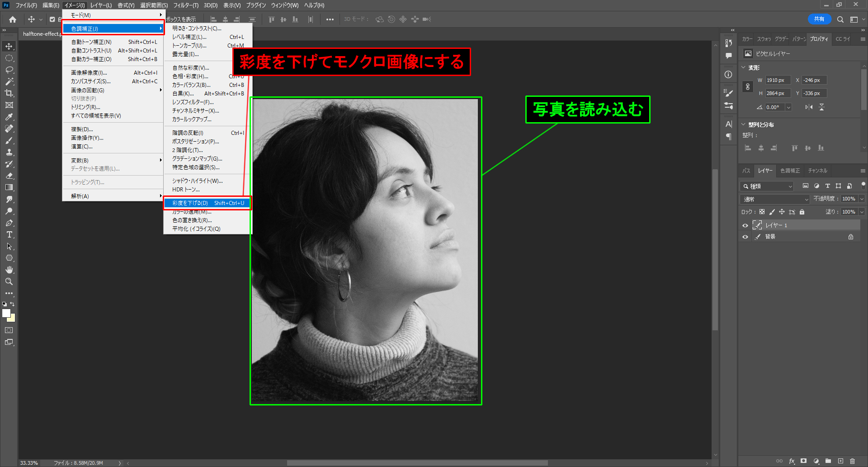Click the 共有 share button
The image size is (868, 467).
[819, 19]
